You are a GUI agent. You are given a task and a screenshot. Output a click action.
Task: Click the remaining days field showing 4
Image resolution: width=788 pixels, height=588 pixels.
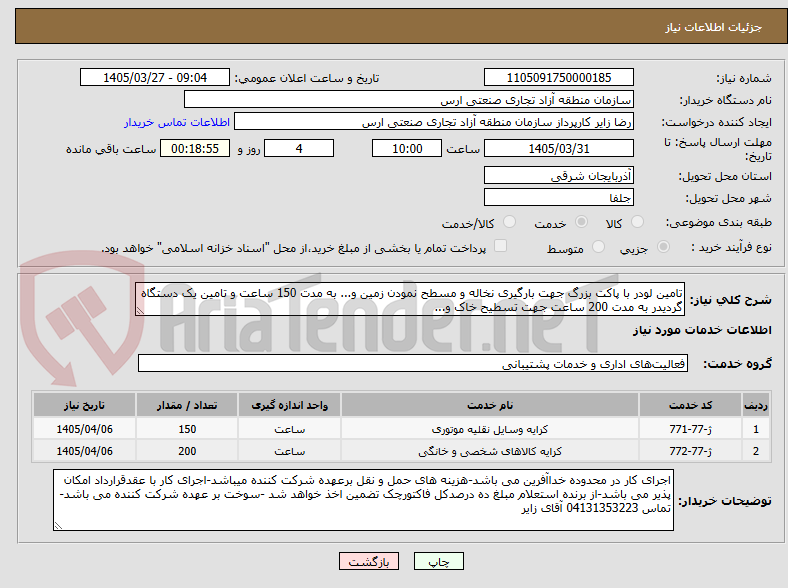pyautogui.click(x=299, y=148)
